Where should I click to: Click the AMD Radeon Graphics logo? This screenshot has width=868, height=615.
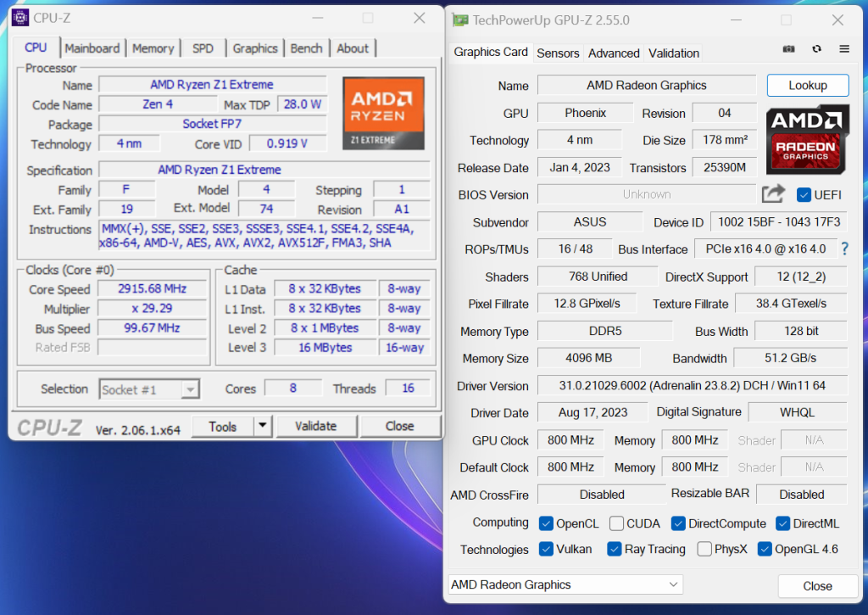click(x=807, y=141)
